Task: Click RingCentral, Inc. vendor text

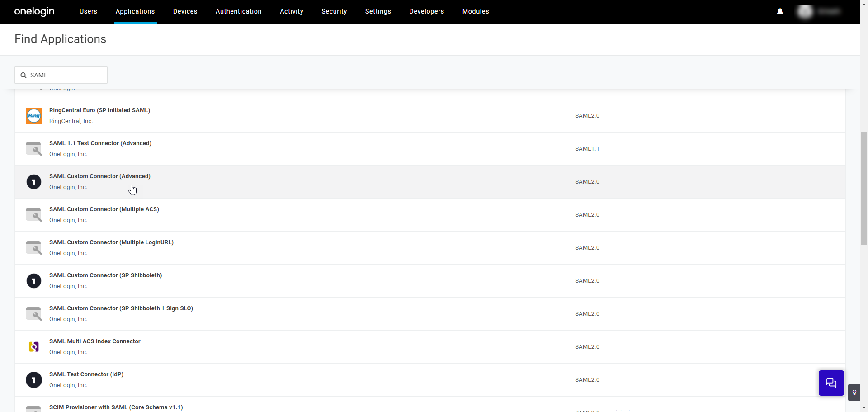Action: tap(71, 121)
